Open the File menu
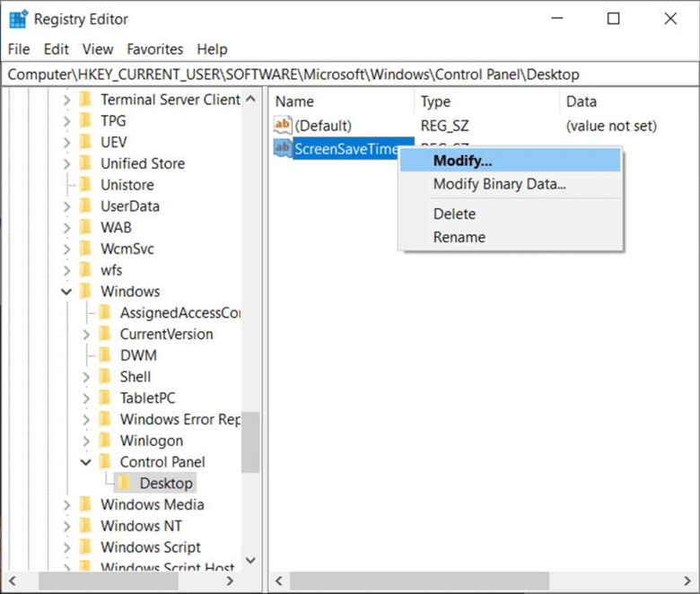Screen dimensions: 700x594 coord(19,49)
